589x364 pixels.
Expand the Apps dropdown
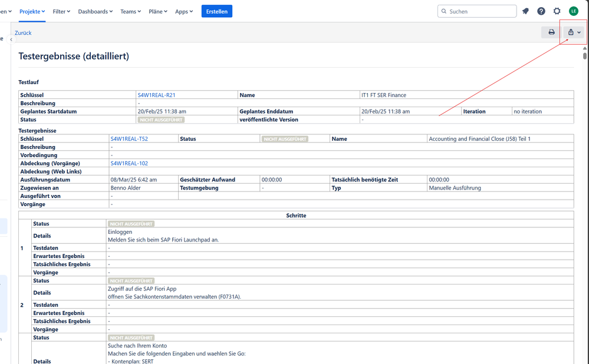tap(184, 11)
